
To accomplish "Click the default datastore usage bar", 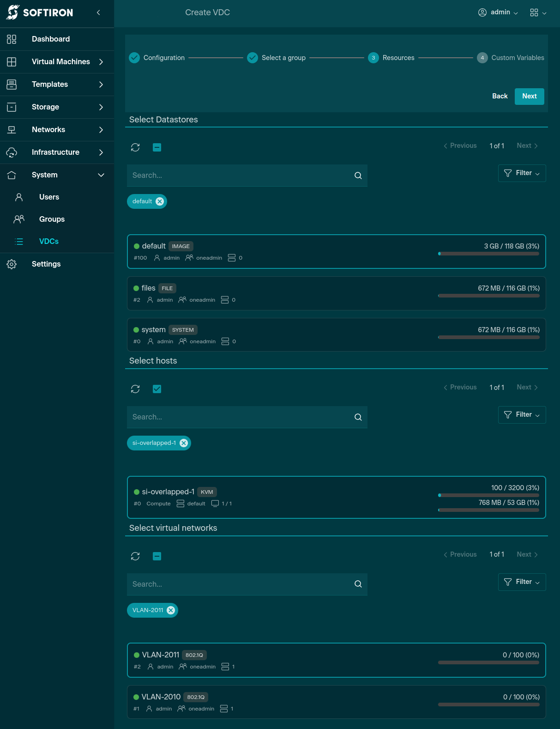I will coord(488,254).
